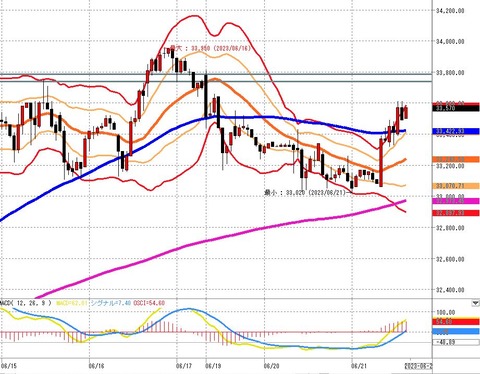480x374 pixels.
Task: Click the light orange band tag 33,070.71
Action: (456, 186)
